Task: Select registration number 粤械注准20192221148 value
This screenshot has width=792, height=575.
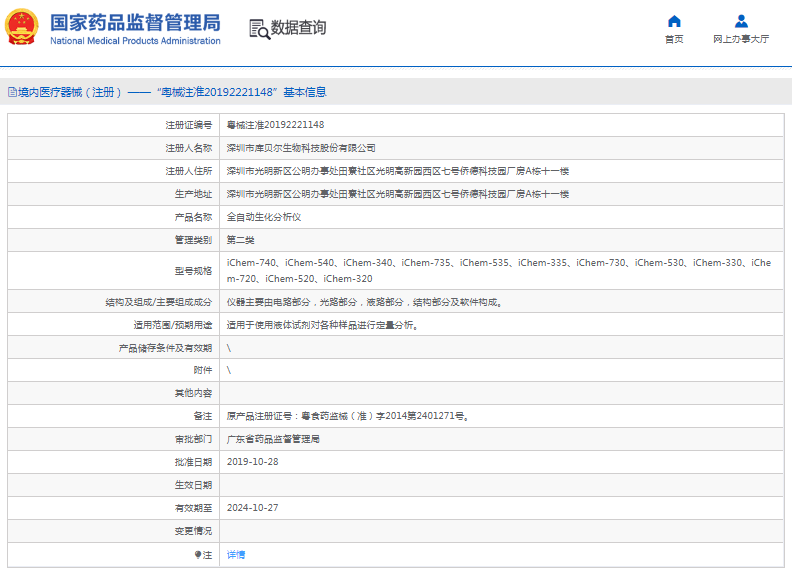Action: (x=275, y=125)
